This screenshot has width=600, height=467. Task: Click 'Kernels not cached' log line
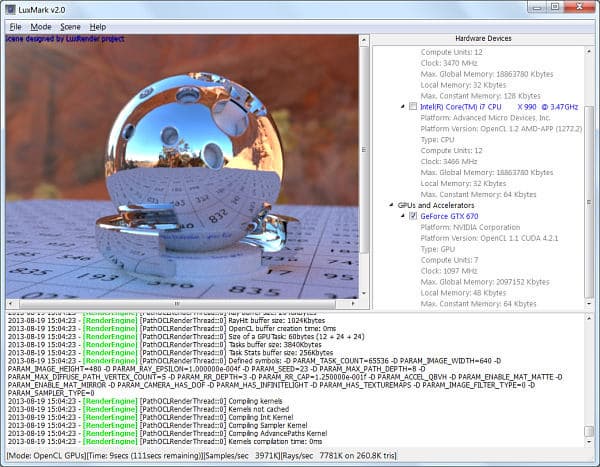coord(148,409)
